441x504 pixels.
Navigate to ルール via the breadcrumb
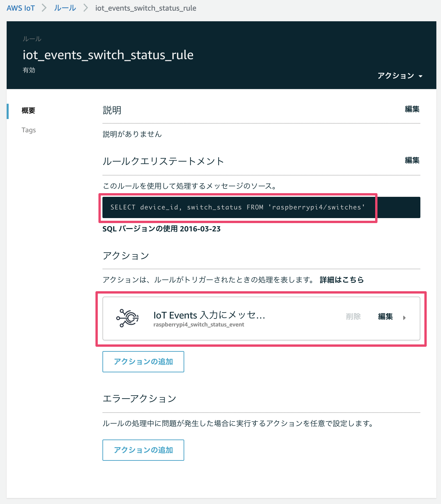pos(65,8)
